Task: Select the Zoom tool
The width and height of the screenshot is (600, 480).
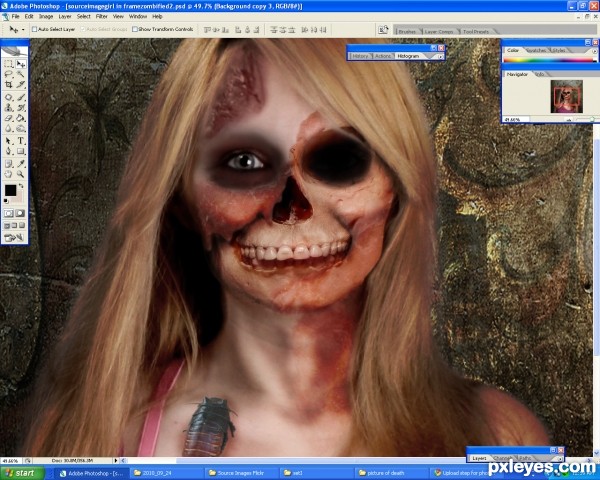Action: pyautogui.click(x=21, y=174)
